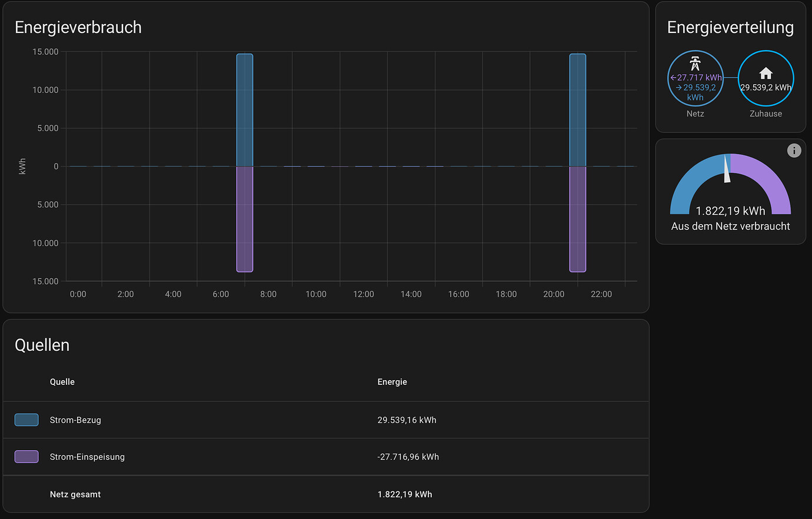Click the -27.716,96 kWh energy value

point(408,457)
